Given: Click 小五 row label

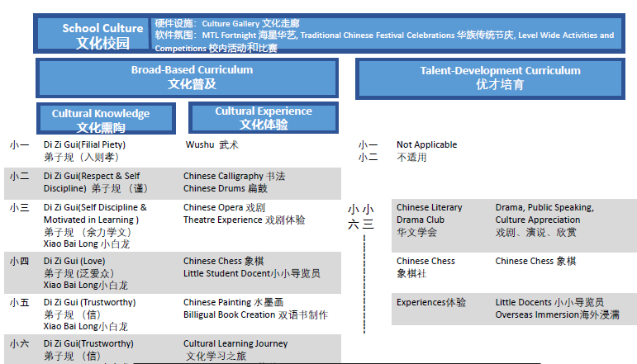Looking at the screenshot, I should [x=20, y=303].
